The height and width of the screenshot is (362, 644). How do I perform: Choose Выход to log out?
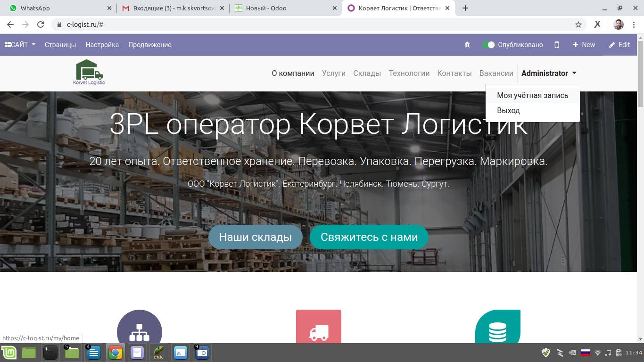point(508,110)
